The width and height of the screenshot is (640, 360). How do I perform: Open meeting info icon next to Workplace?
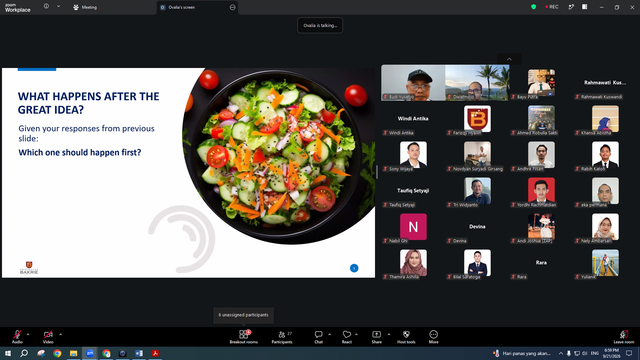(x=47, y=6)
